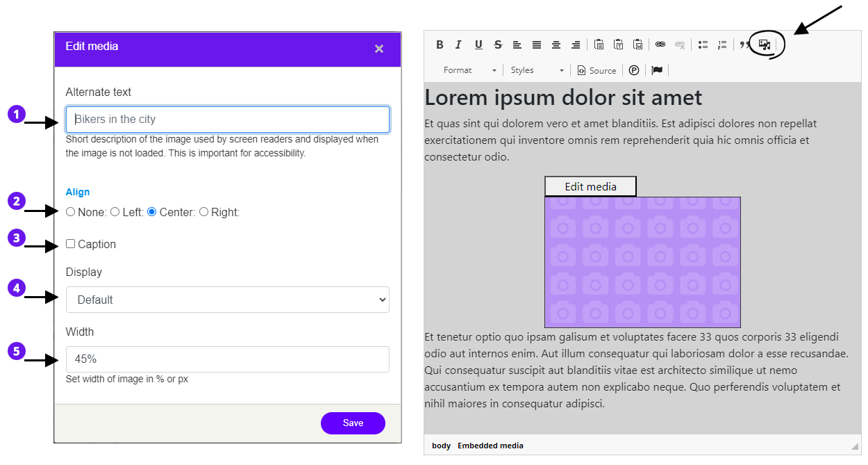Switch to Source view in the editor
The width and height of the screenshot is (868, 465).
(x=596, y=70)
